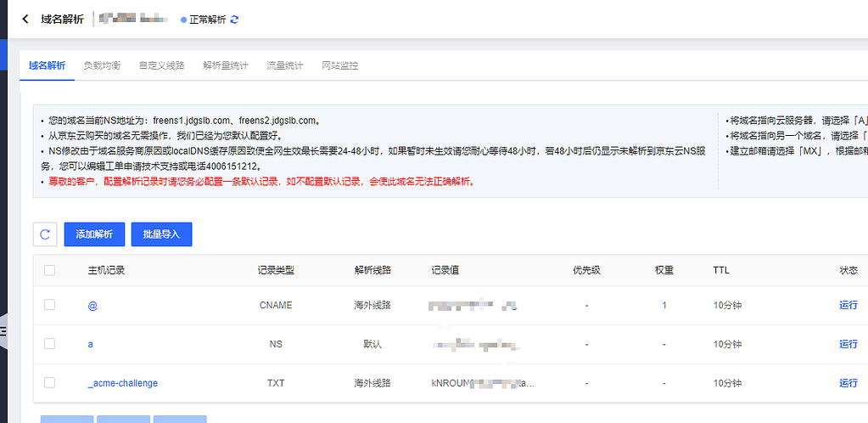Click 10分钟 TTL in the @ row
This screenshot has width=868, height=423.
pos(727,305)
